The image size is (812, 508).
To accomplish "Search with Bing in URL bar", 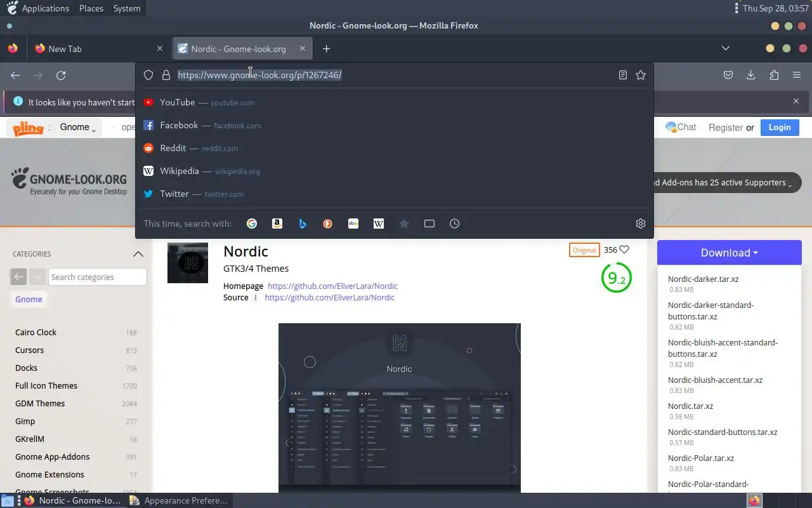I will 303,224.
